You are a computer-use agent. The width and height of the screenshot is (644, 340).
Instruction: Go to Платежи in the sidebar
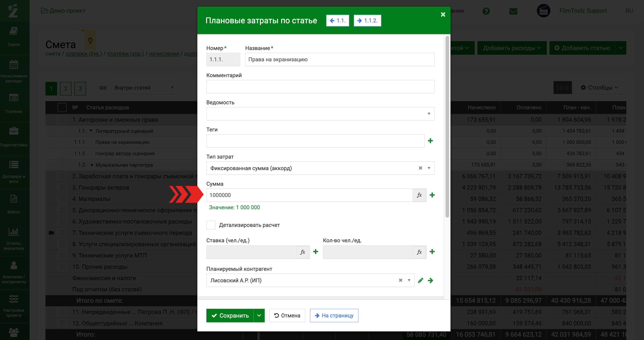(14, 104)
